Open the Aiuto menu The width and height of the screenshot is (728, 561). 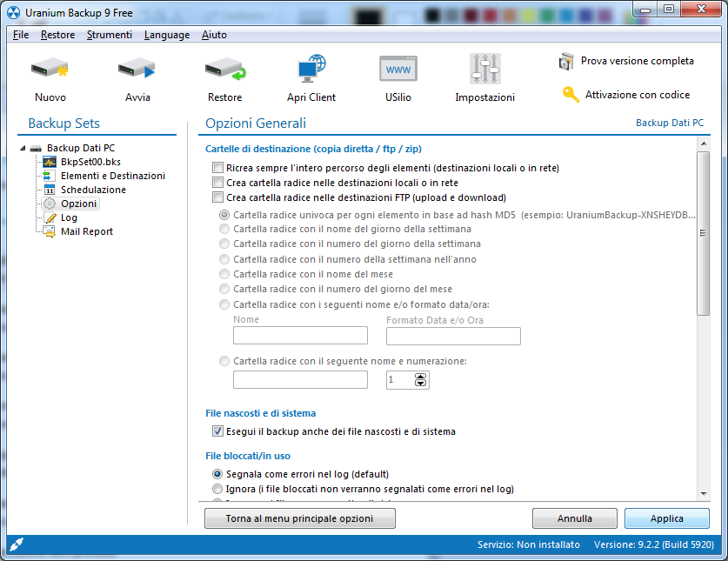214,35
